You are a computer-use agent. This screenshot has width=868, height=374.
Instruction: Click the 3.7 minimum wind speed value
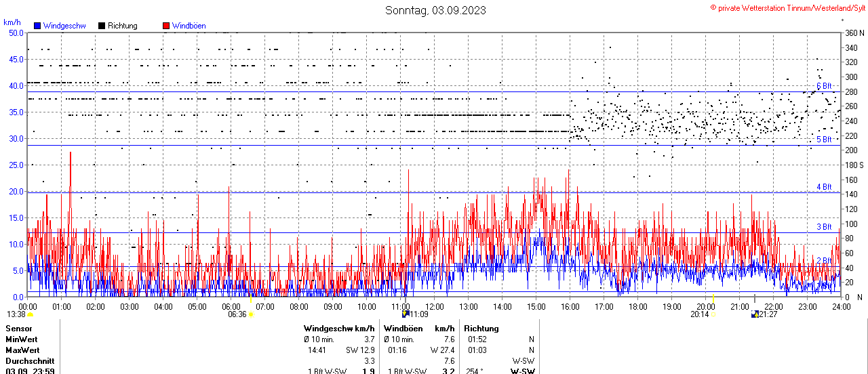(x=370, y=339)
